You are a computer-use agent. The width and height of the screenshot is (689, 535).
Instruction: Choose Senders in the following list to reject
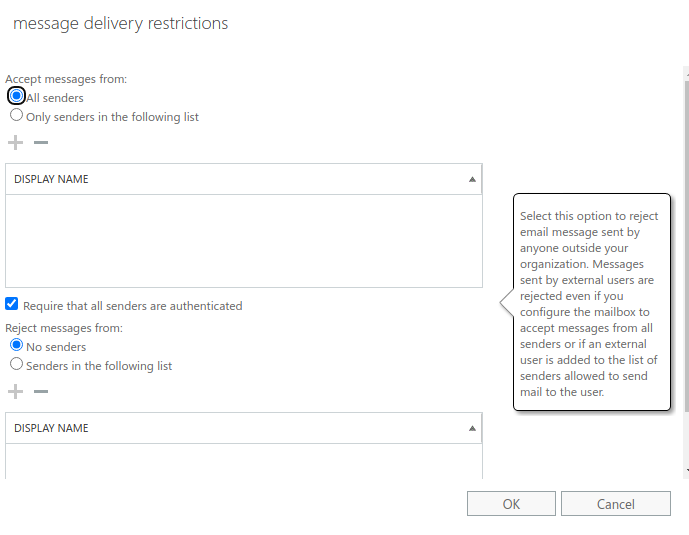coord(16,364)
